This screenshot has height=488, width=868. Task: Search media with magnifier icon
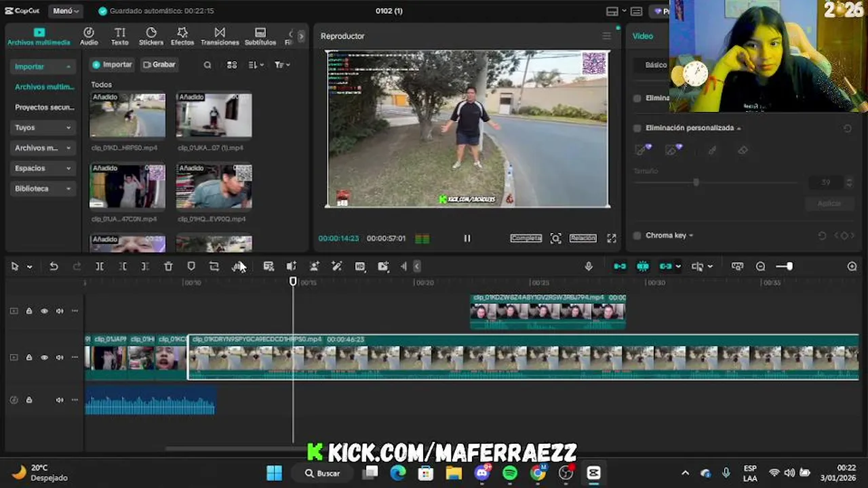point(208,65)
